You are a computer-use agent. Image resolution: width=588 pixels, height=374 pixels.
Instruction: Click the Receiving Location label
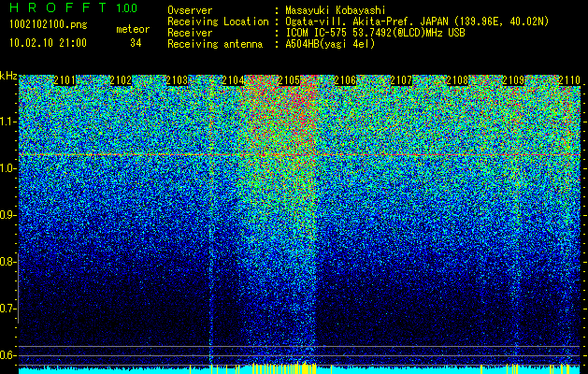pos(218,22)
